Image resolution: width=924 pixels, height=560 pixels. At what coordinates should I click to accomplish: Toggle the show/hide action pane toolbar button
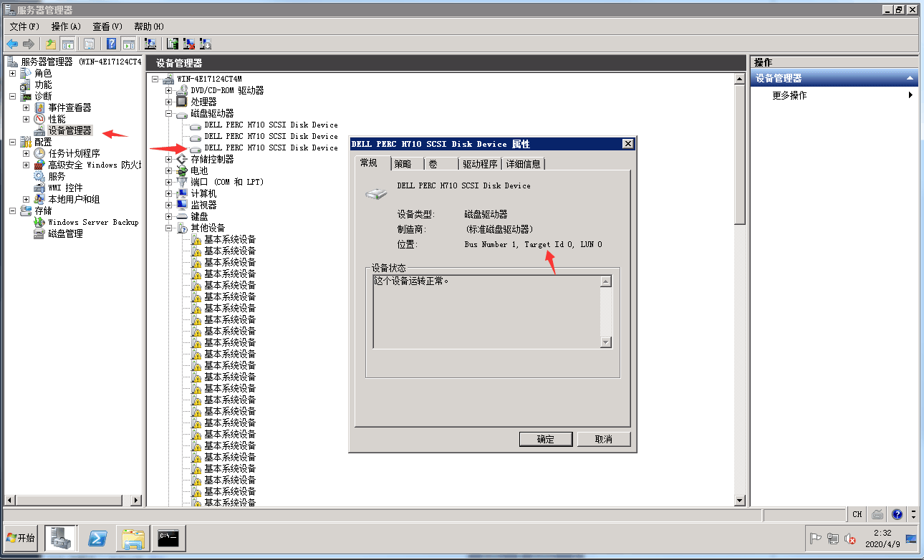click(129, 44)
